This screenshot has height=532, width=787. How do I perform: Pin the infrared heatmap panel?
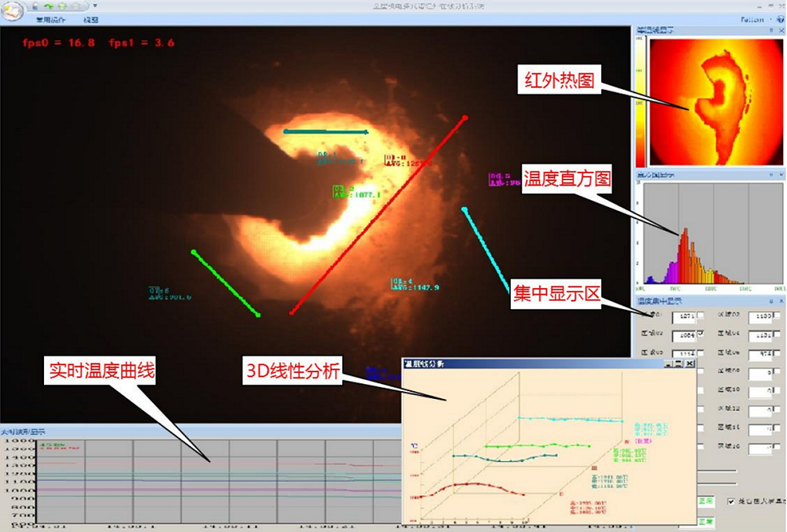[771, 31]
